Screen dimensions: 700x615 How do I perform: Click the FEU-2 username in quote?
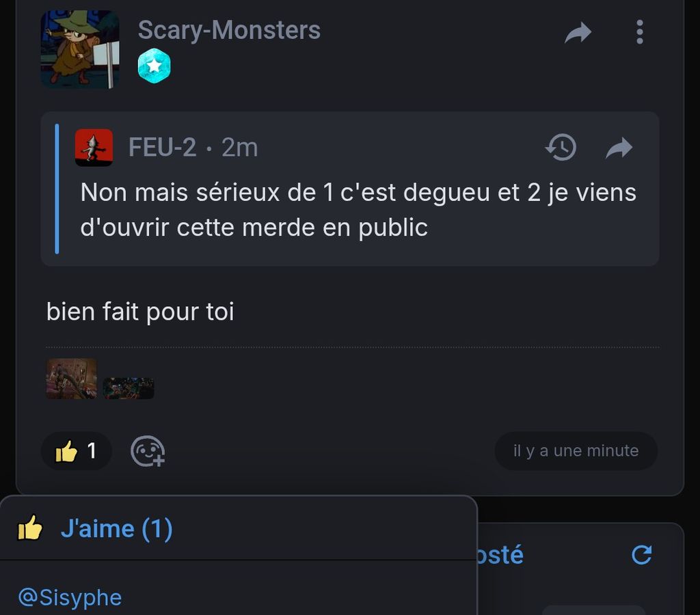pos(163,148)
